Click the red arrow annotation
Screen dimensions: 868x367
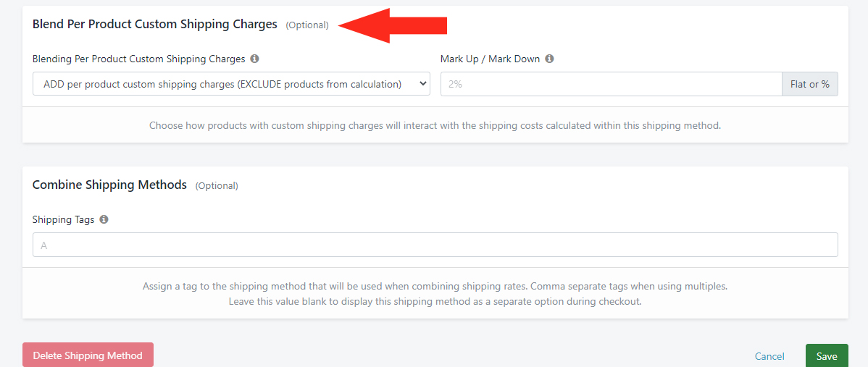393,25
